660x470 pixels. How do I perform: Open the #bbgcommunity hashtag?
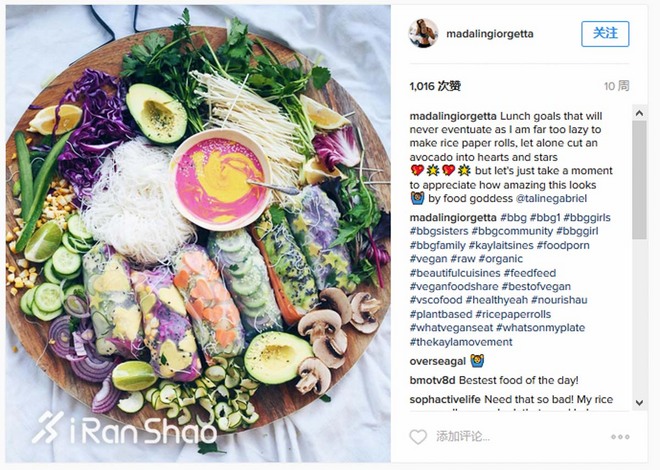point(512,231)
